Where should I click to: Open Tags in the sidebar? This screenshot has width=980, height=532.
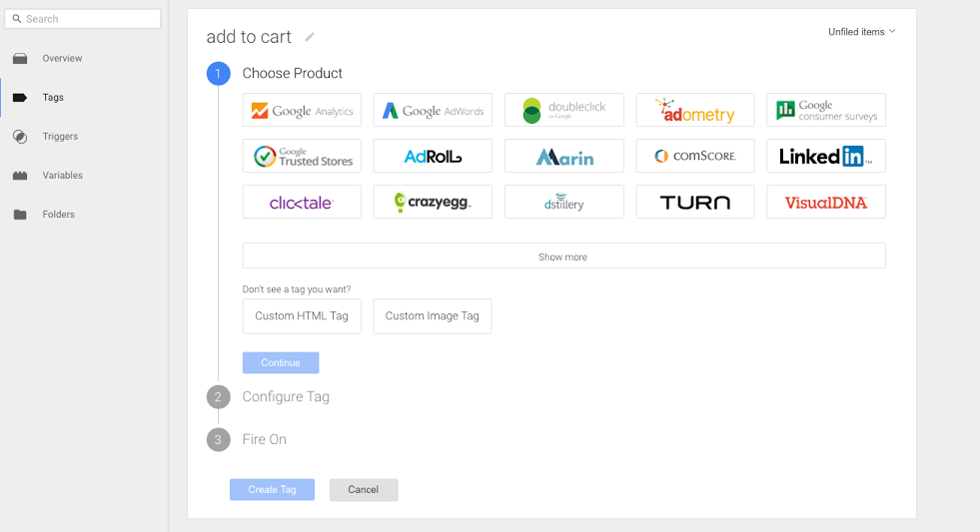coord(53,98)
